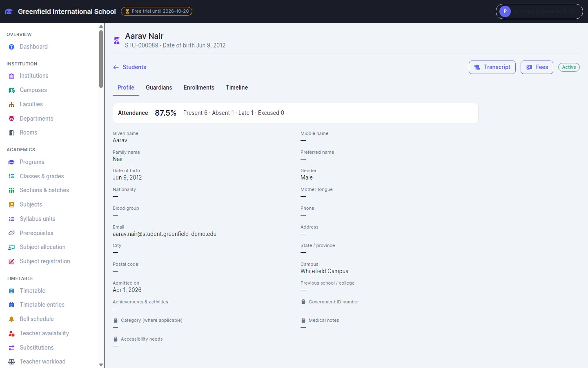588x368 pixels.
Task: Click sidebar scrollbar up arrow
Action: 101,26
